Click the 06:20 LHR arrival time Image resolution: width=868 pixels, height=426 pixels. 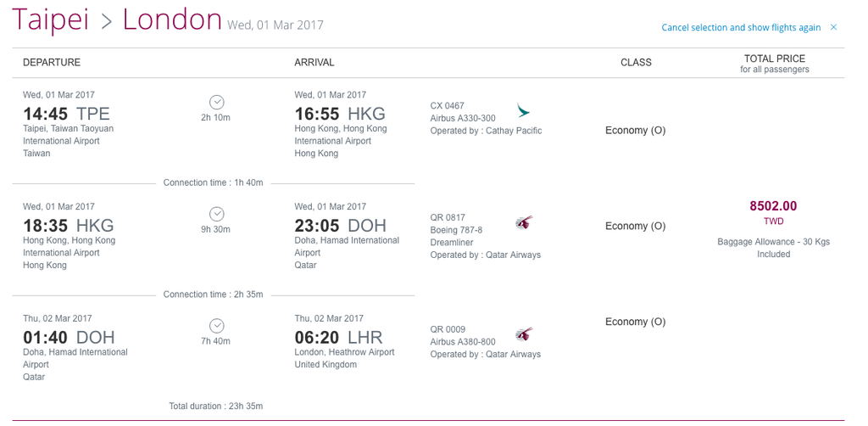click(x=338, y=338)
